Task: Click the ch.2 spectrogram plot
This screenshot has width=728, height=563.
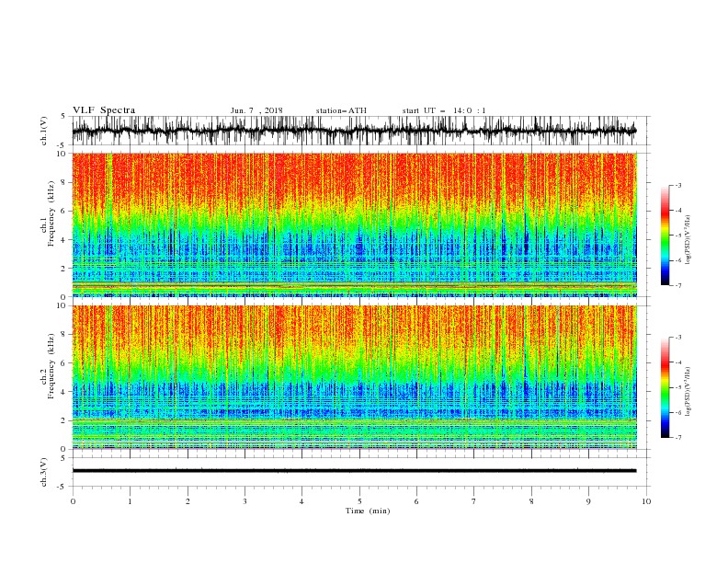Action: tap(355, 377)
